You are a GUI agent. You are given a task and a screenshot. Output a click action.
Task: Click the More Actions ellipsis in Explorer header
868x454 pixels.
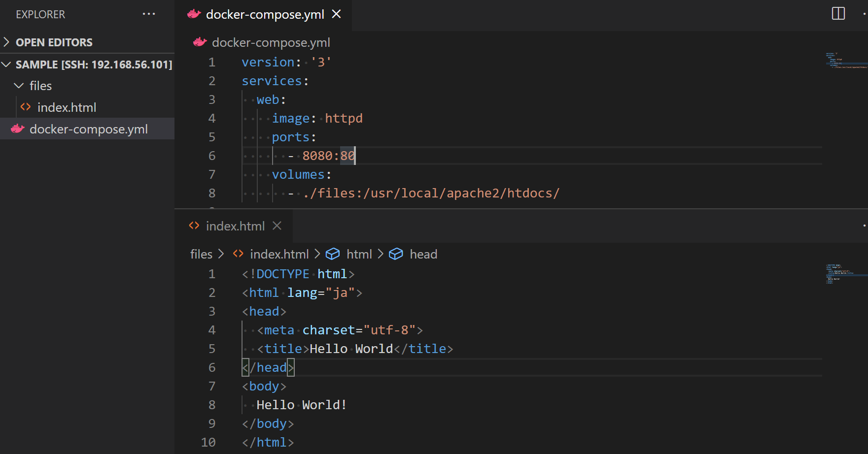[x=149, y=14]
